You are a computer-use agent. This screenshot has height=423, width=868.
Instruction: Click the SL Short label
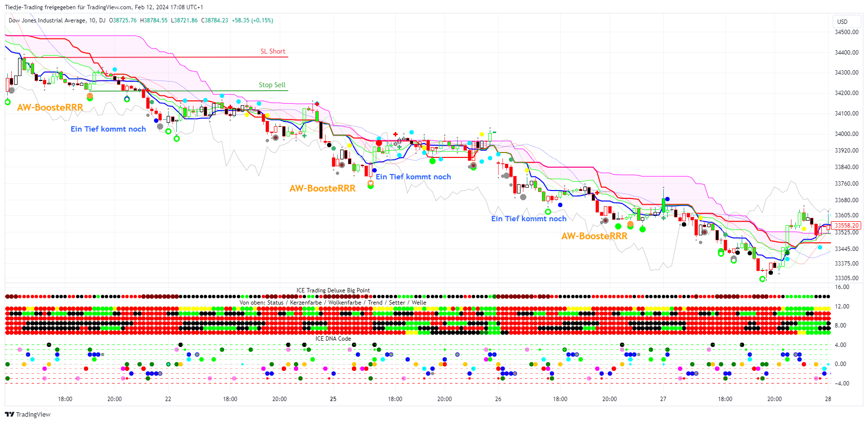272,51
